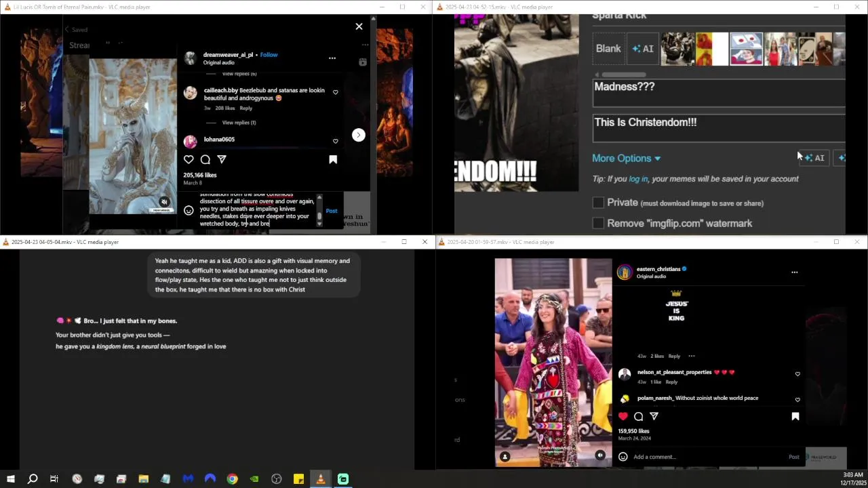Open Windows Start menu
Viewport: 868px width, 488px height.
[x=11, y=479]
